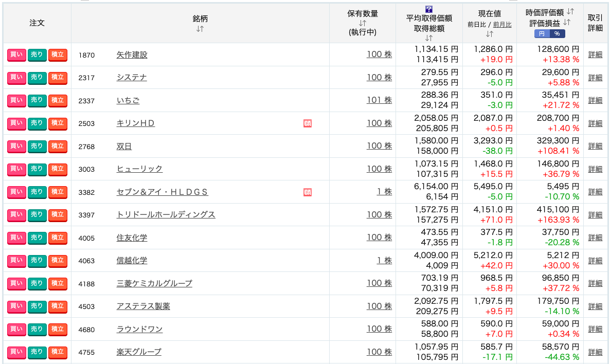This screenshot has width=610, height=364.
Task: Click stock code 2768 cell
Action: pos(86,147)
